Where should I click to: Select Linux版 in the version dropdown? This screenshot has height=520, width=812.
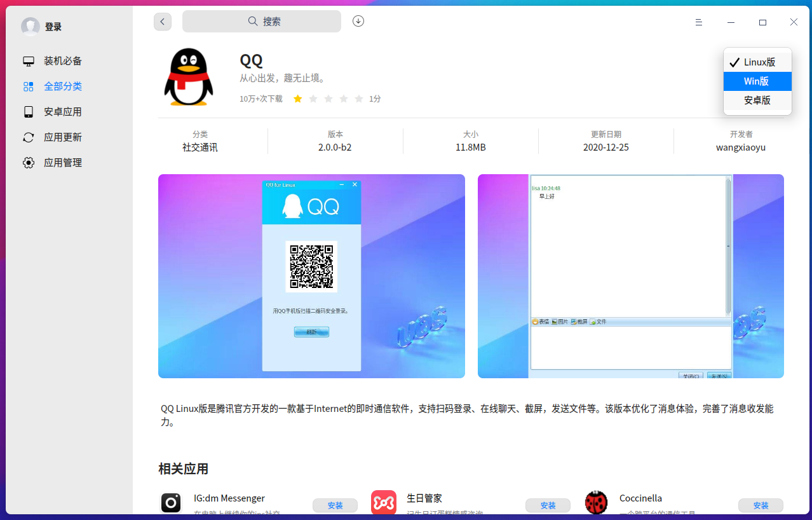pos(757,62)
